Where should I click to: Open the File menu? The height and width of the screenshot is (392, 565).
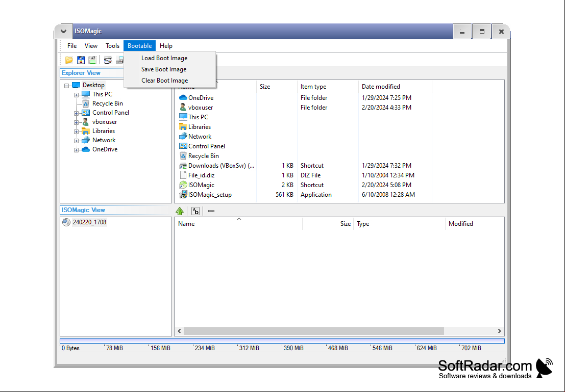[72, 46]
